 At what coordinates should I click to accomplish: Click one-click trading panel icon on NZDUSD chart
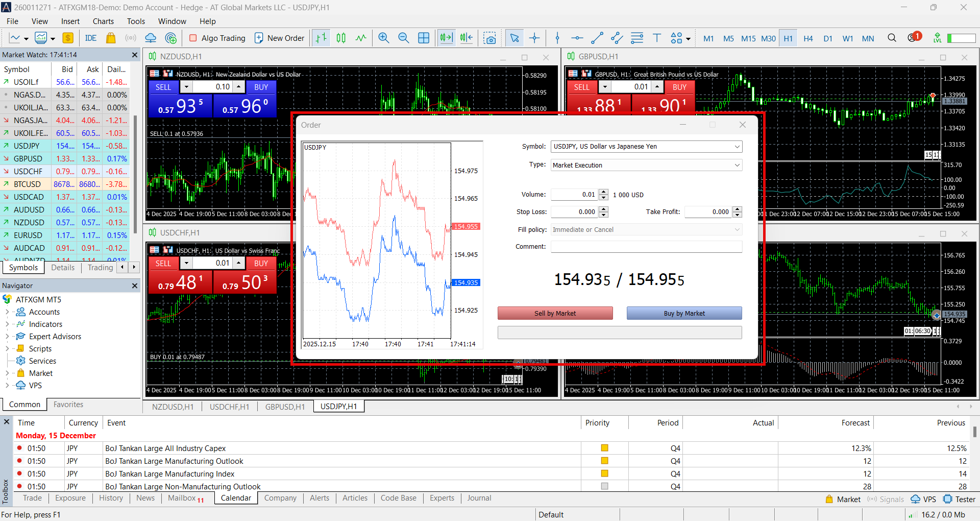154,74
